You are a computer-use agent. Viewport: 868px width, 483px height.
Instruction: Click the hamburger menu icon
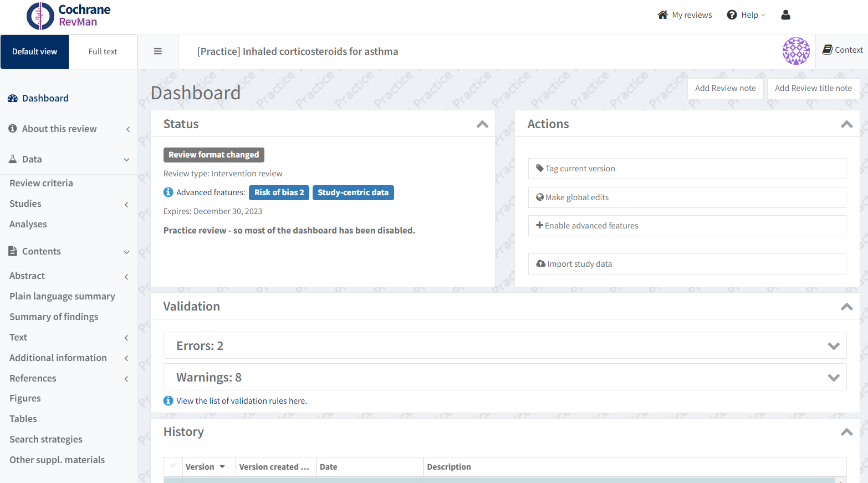[x=158, y=52]
